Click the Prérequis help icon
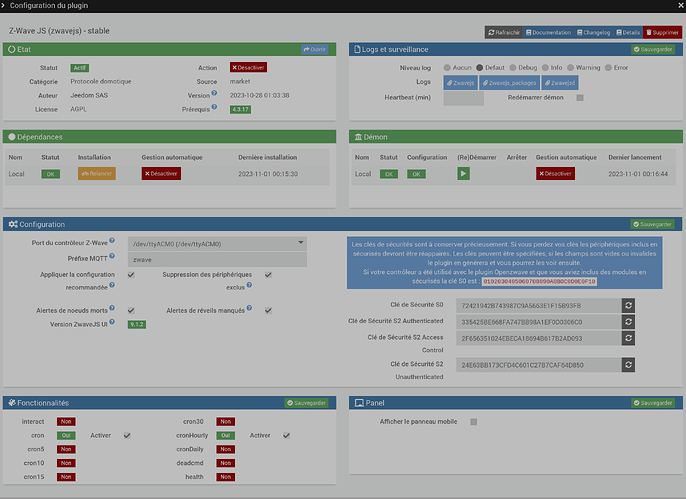This screenshot has width=686, height=499. click(x=214, y=107)
